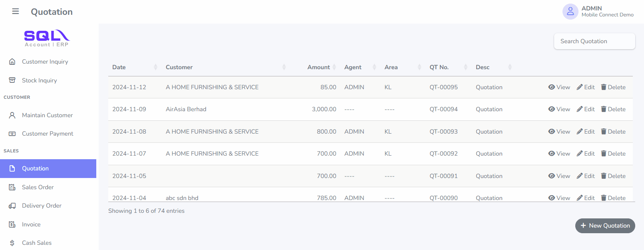Screen dimensions: 644x250
Task: Click the ADMIN user avatar icon
Action: pyautogui.click(x=570, y=12)
